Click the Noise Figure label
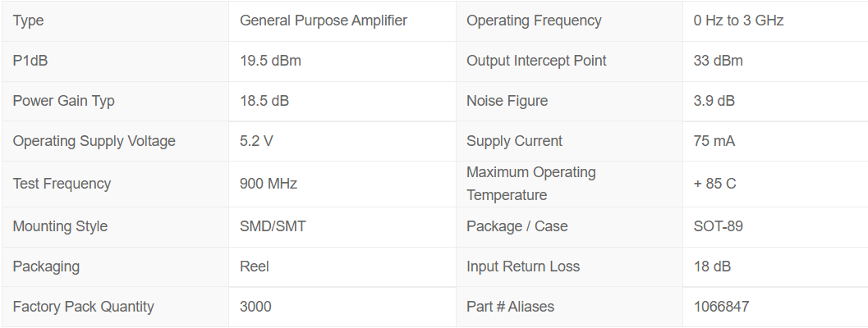Viewport: 868px width, 328px height. [507, 101]
